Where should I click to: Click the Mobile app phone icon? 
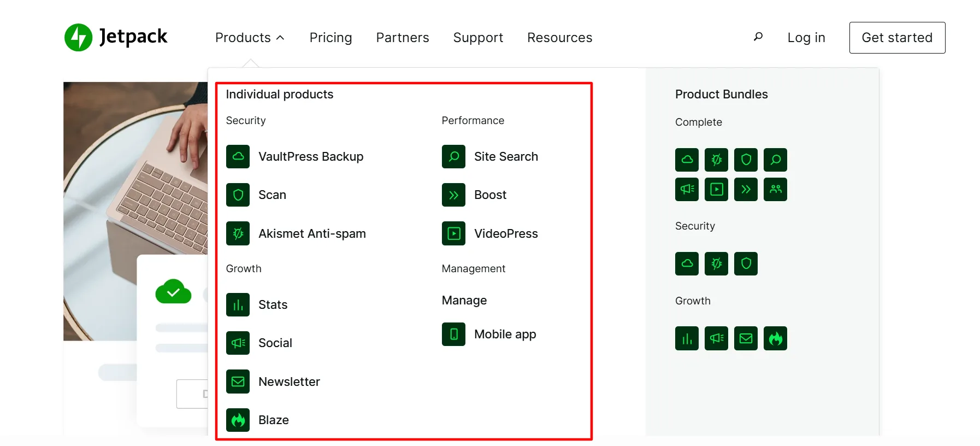pos(454,334)
